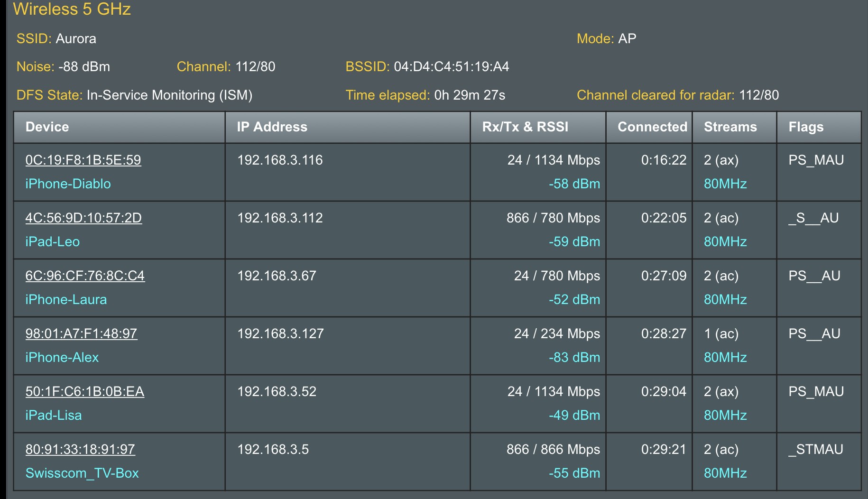Click the IP Address column header
868x499 pixels.
pos(272,127)
